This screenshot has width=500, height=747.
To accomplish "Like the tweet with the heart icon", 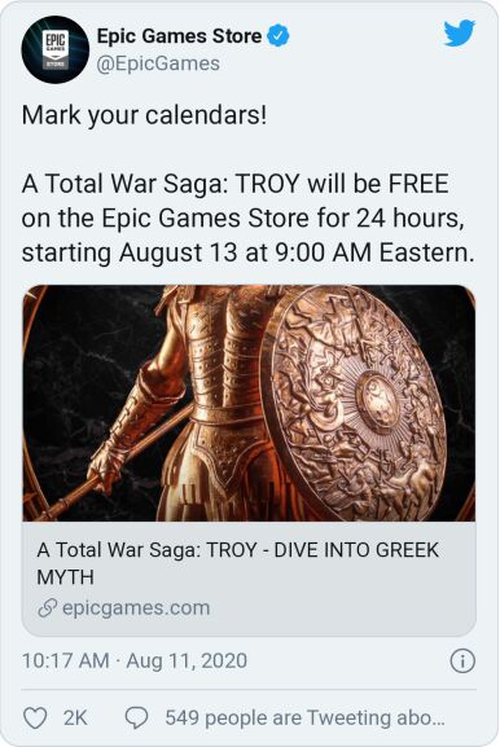I will (35, 718).
